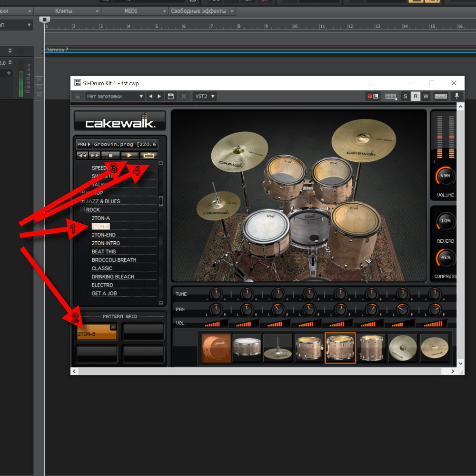Screen dimensions: 476x476
Task: Select the 2TON-INTRO pattern
Action: point(106,243)
